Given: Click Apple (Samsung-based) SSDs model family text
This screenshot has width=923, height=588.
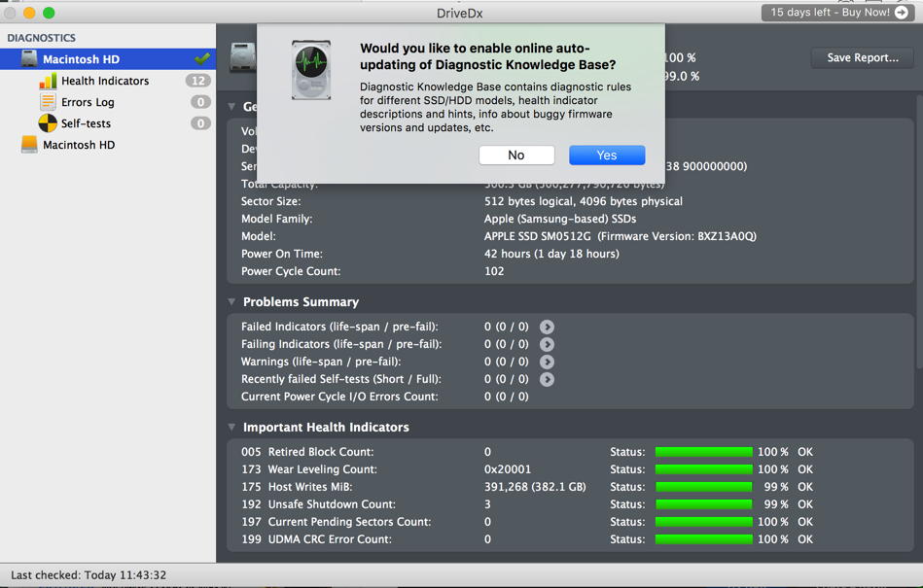Looking at the screenshot, I should [x=560, y=219].
